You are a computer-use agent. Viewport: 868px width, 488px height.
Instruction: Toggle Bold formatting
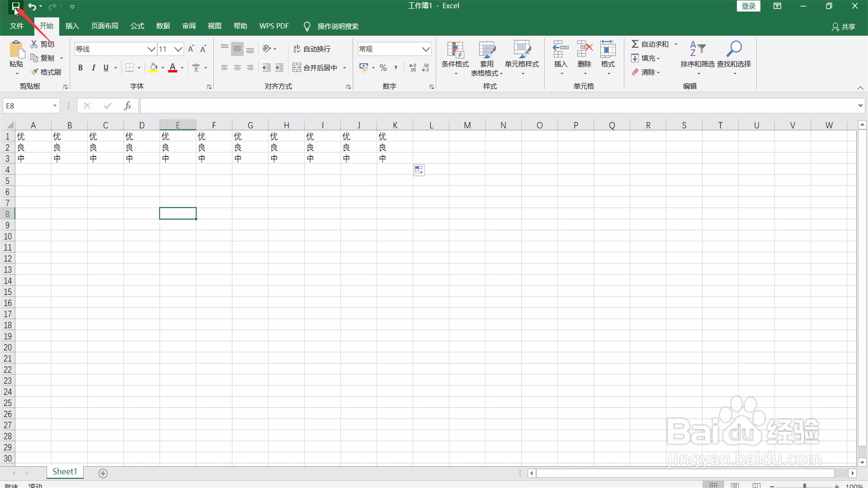[80, 68]
